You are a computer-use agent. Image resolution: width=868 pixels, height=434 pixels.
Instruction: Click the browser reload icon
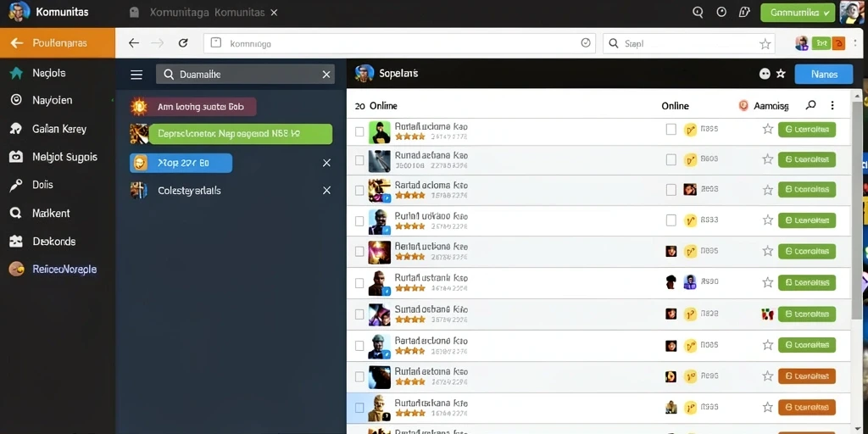pos(183,43)
